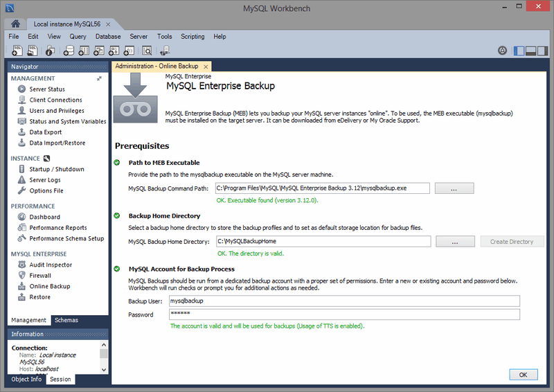Switch to the Schemas tab

click(x=66, y=320)
